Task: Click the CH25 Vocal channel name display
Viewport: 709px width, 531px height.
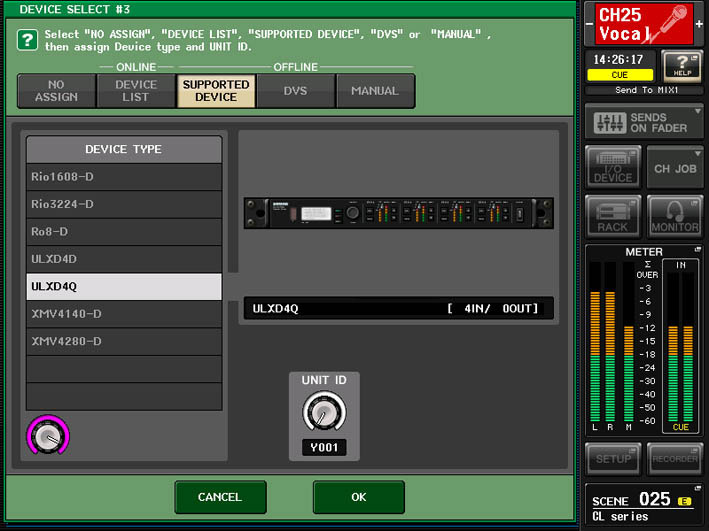Action: click(644, 24)
